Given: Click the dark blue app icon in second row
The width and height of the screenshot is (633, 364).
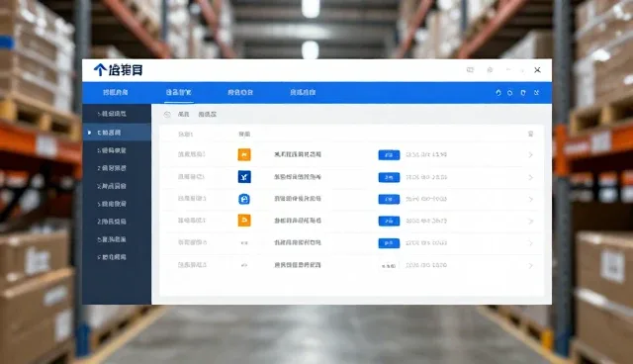Looking at the screenshot, I should click(x=244, y=177).
